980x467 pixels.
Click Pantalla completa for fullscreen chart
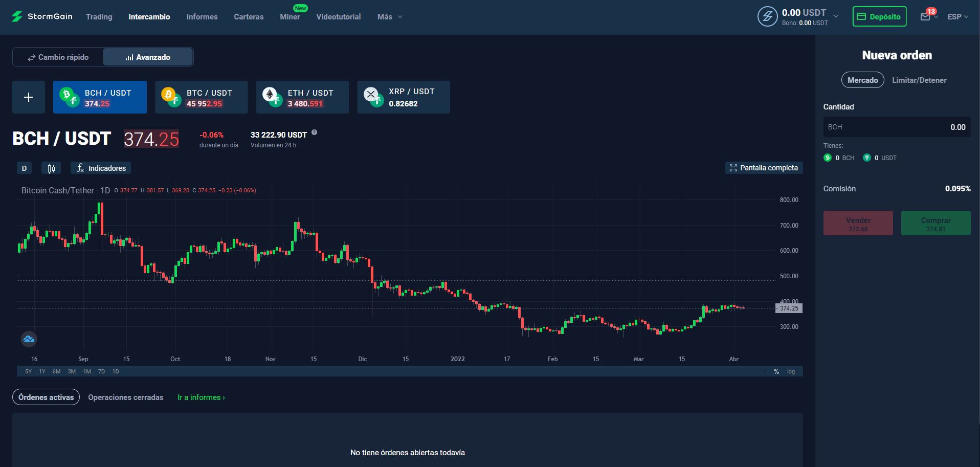click(x=764, y=168)
